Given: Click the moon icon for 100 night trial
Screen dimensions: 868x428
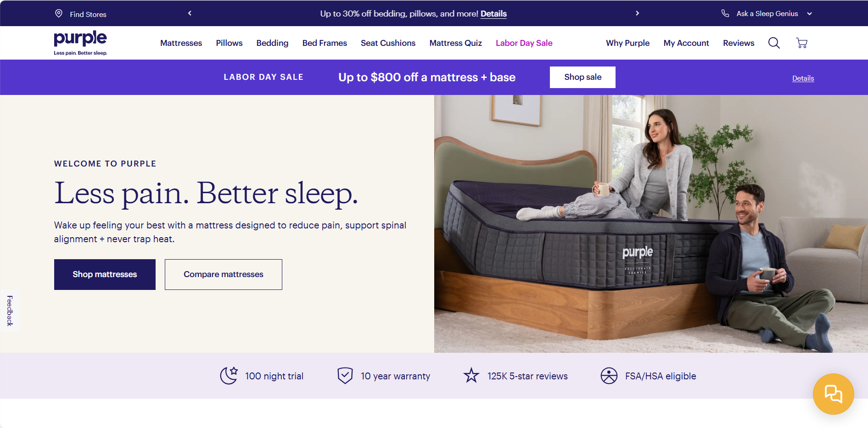Looking at the screenshot, I should pos(229,376).
